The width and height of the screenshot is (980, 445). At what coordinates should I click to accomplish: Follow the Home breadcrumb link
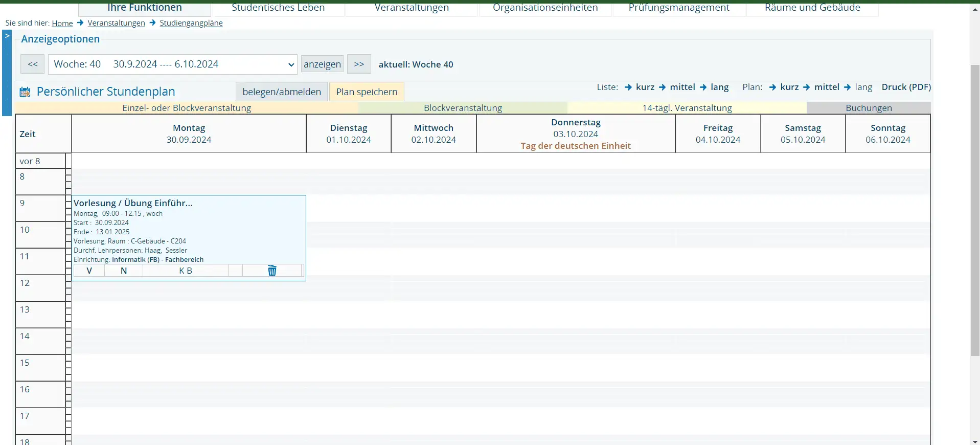point(62,23)
